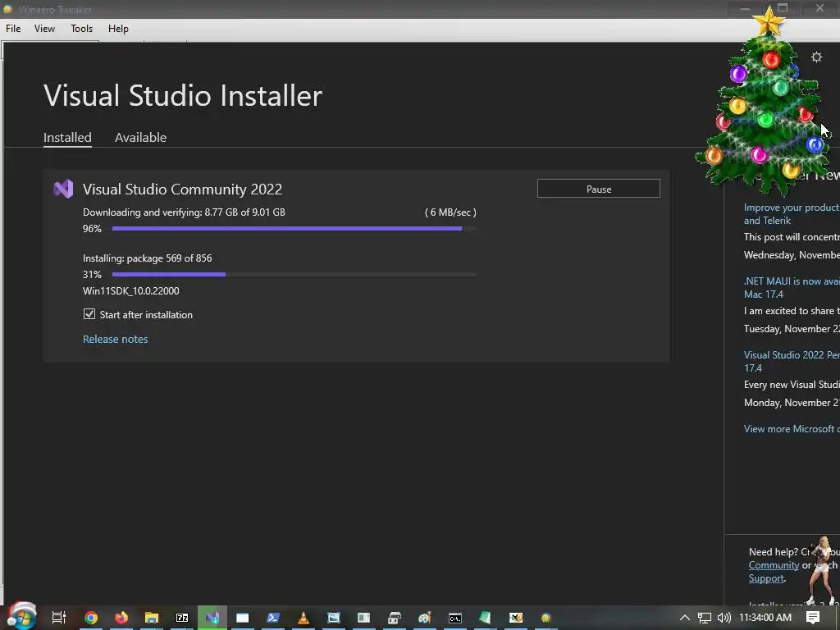Switch to the Installed tab

click(x=67, y=138)
